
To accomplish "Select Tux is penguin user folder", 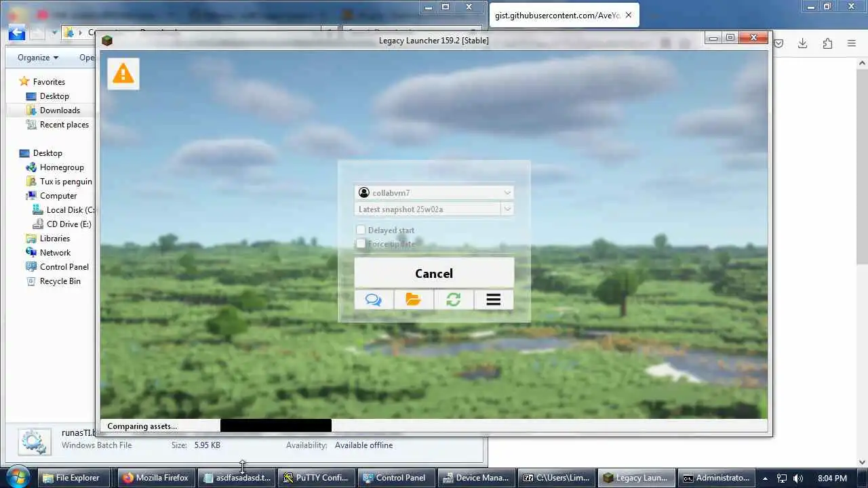I will pyautogui.click(x=66, y=182).
